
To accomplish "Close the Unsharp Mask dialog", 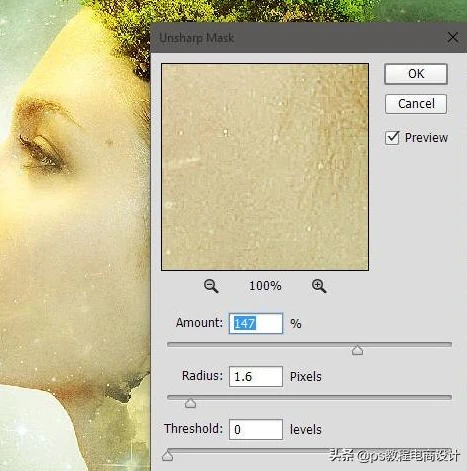I will click(453, 37).
